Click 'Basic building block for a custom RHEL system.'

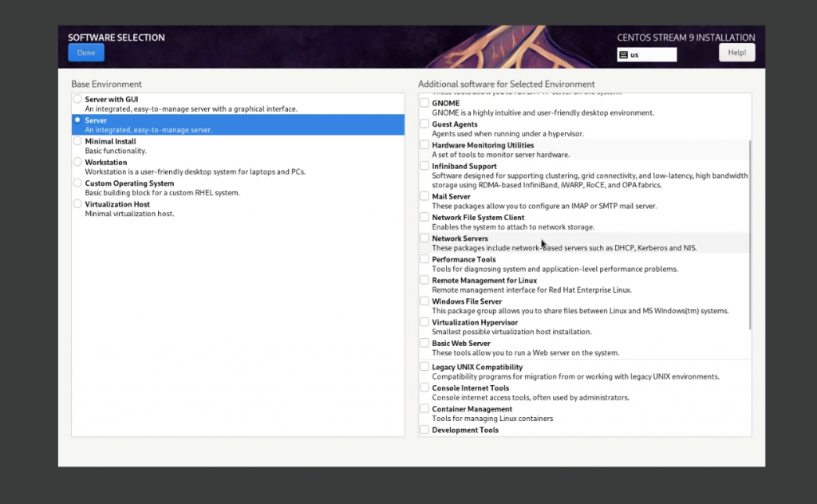[163, 193]
